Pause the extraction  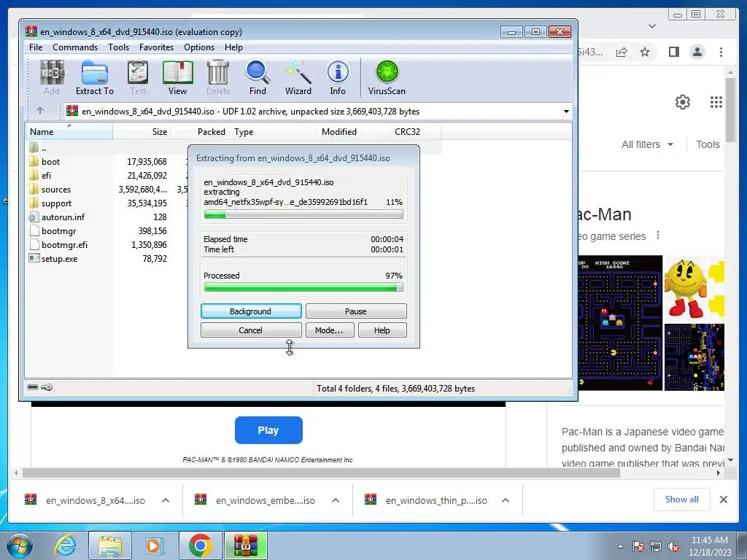[x=356, y=311]
